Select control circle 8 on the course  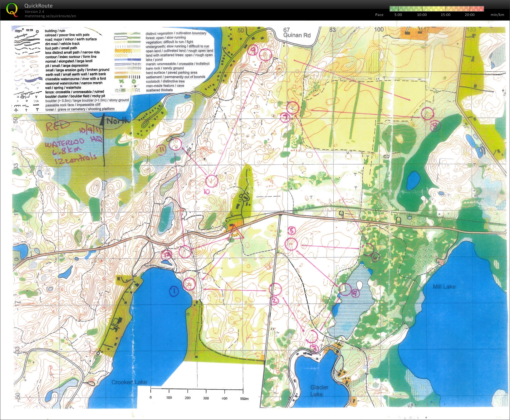pos(427,114)
